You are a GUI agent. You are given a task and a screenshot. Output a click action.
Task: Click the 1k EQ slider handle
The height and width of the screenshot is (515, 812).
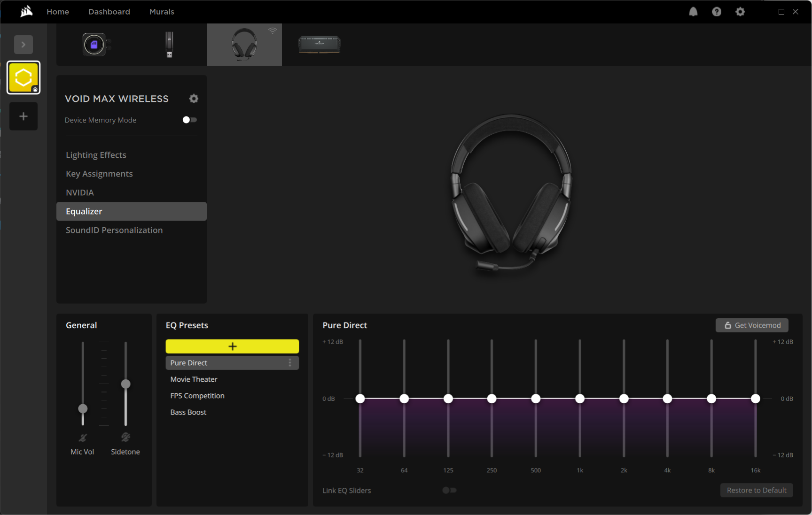pos(580,399)
